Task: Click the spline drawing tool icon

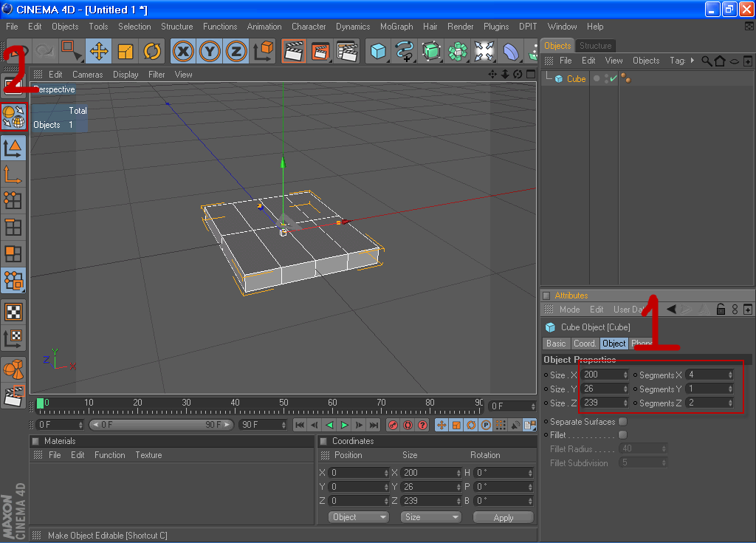Action: (405, 51)
